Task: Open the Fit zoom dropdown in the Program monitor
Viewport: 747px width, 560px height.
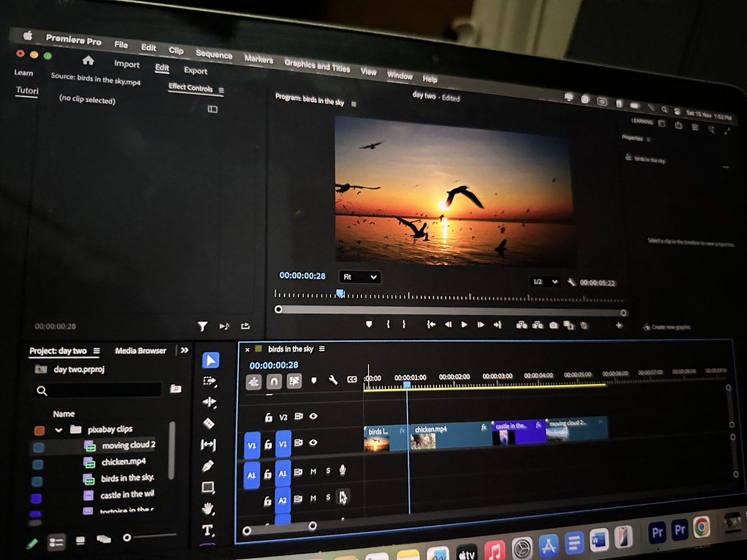Action: [359, 278]
